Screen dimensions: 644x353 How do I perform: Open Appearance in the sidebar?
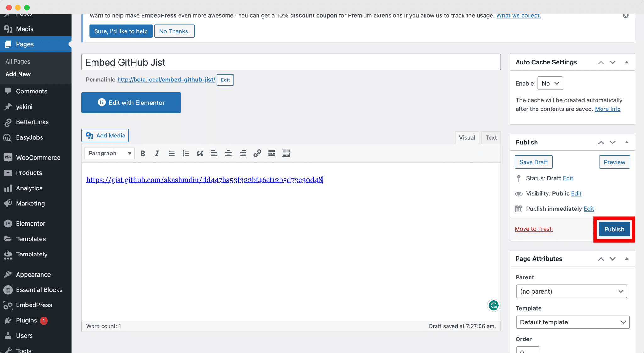coord(36,275)
